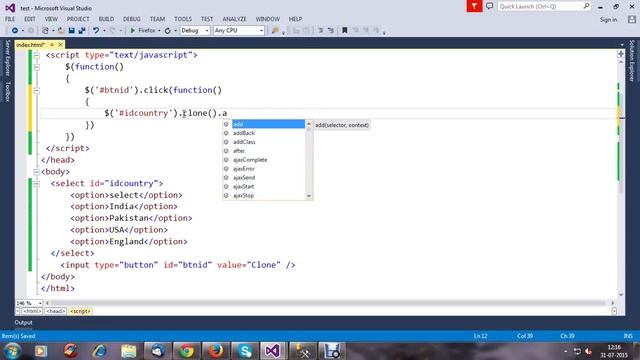Open the Undo history dropdown arrow

click(x=104, y=31)
